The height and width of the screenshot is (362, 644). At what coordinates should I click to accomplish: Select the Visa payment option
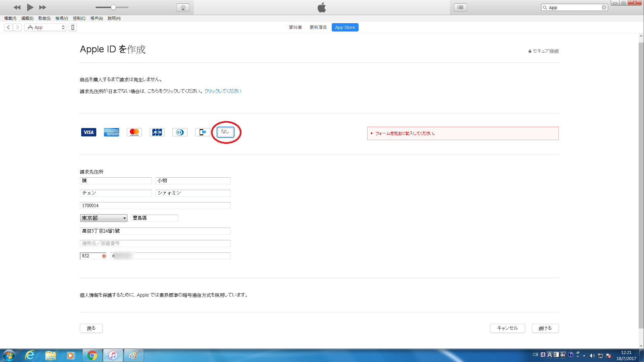click(89, 132)
